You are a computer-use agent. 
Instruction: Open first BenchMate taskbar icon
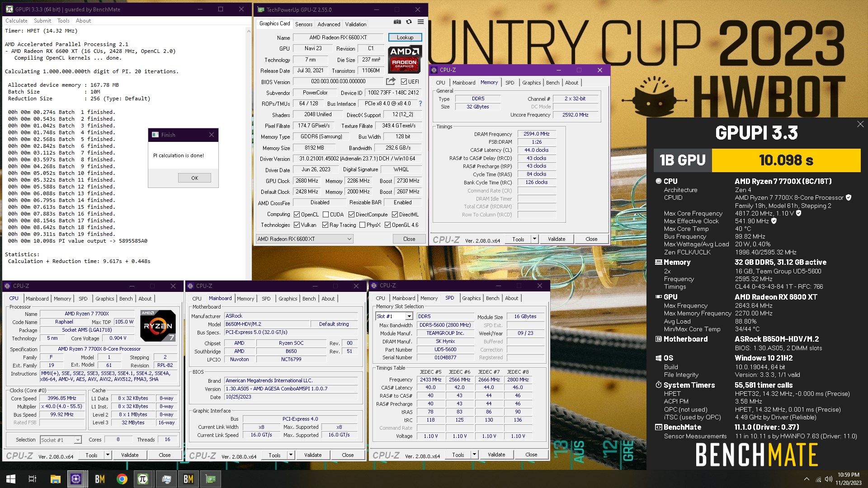point(99,479)
